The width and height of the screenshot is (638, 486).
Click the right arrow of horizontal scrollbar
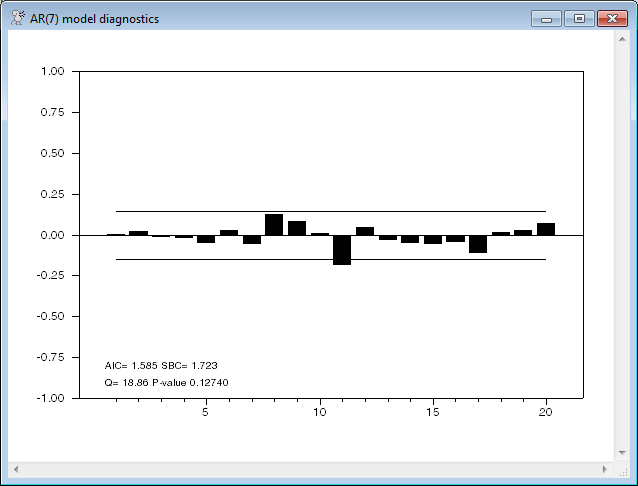[603, 469]
